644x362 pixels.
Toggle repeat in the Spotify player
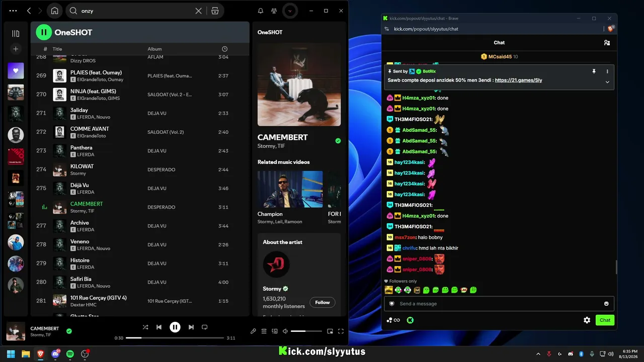pyautogui.click(x=204, y=327)
